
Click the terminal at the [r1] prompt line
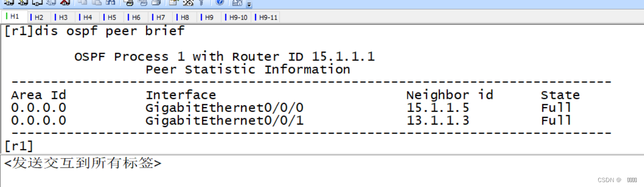tap(18, 146)
